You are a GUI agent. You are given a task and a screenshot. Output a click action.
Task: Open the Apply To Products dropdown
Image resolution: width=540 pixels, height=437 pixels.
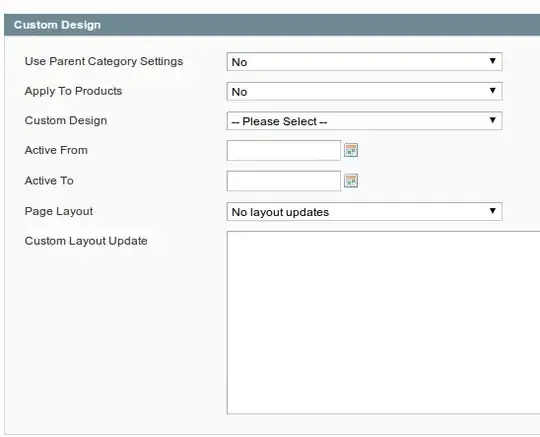pyautogui.click(x=364, y=91)
